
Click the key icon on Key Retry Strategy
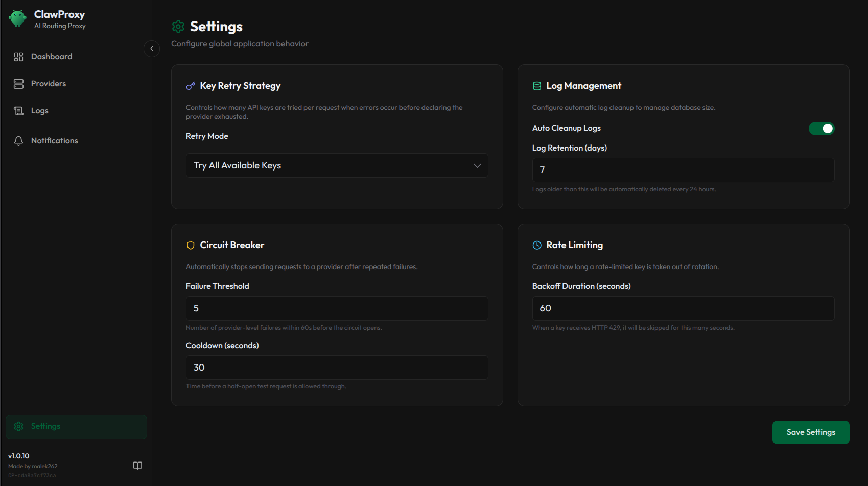[191, 86]
